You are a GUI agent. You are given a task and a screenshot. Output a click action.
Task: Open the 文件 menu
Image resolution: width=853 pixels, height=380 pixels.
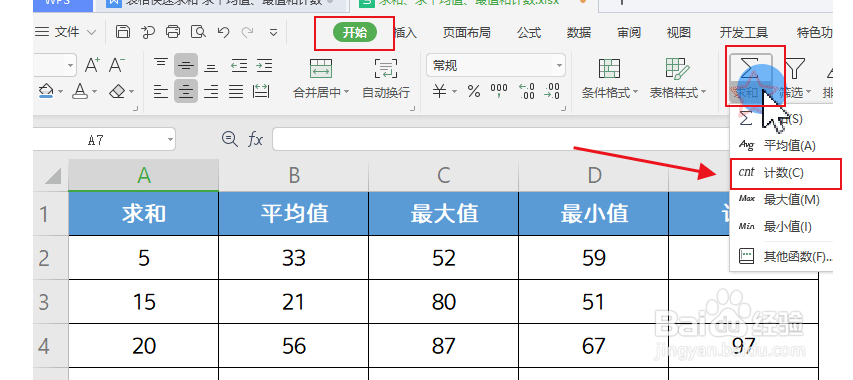pyautogui.click(x=65, y=32)
